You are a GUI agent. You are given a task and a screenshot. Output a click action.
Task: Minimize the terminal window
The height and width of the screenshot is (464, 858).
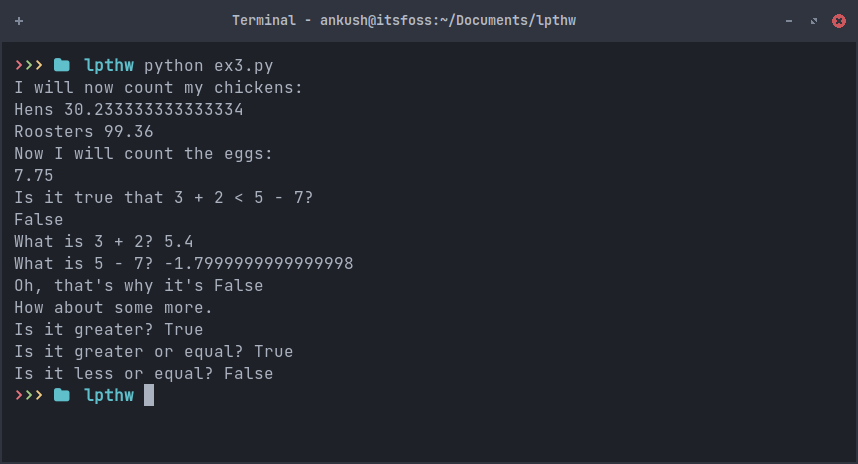789,21
